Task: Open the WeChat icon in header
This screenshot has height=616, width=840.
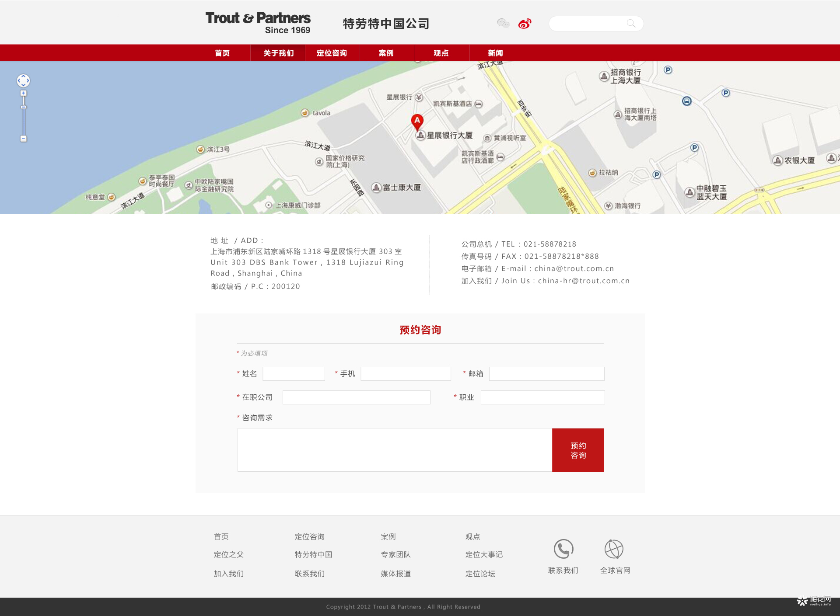Action: tap(503, 23)
